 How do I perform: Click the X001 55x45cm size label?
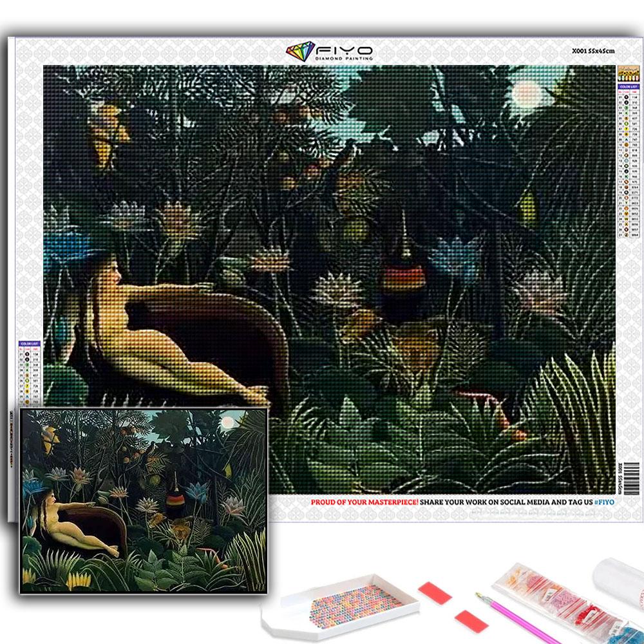593,50
